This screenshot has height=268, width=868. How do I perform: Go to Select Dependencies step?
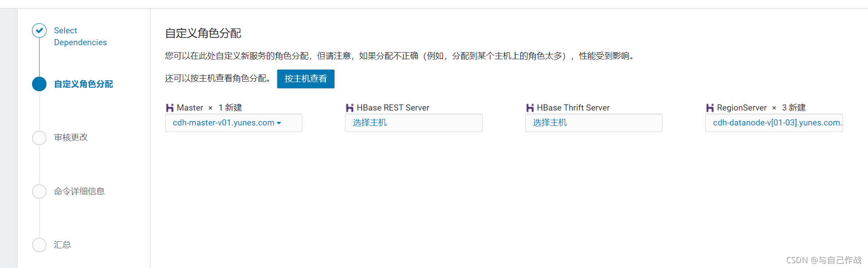point(80,36)
